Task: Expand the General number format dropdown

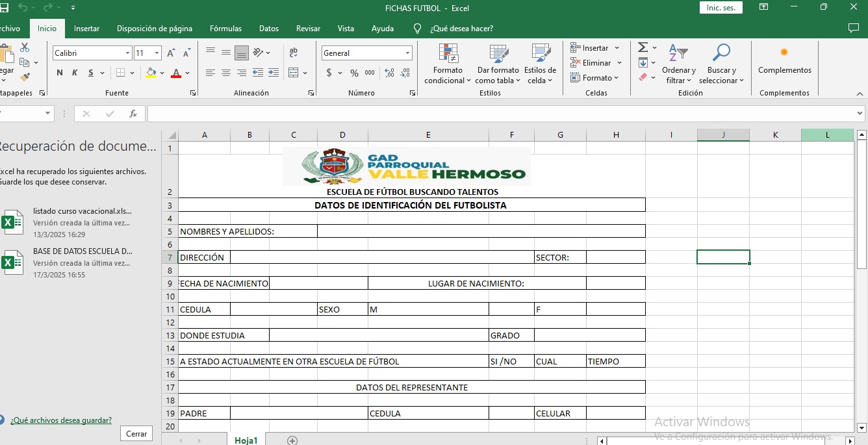Action: (407, 53)
